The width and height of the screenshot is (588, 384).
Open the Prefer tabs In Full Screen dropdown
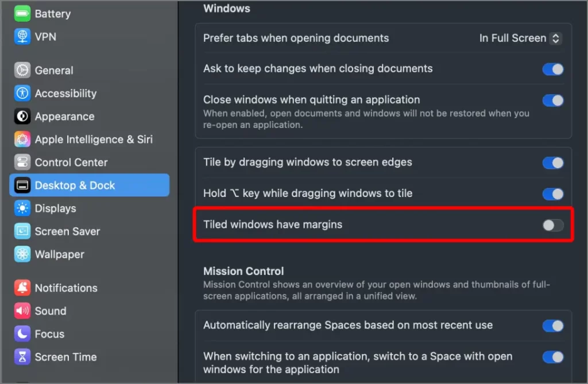(x=520, y=38)
